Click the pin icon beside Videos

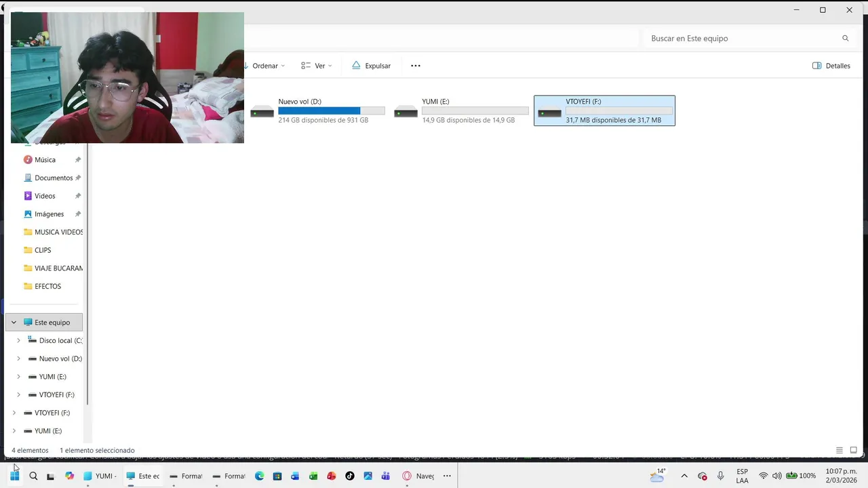click(77, 196)
